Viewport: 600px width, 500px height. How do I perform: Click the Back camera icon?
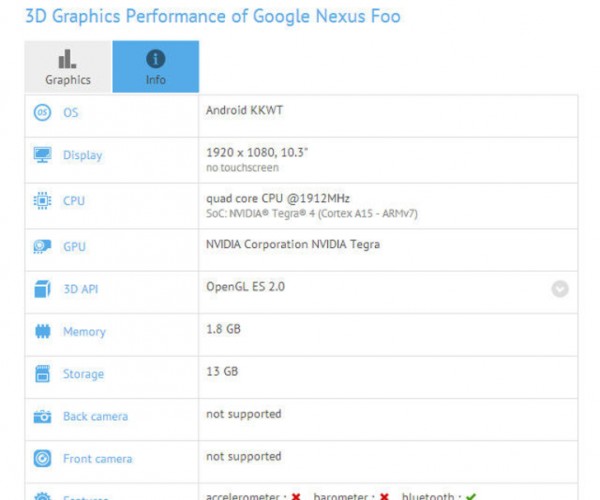(42, 416)
